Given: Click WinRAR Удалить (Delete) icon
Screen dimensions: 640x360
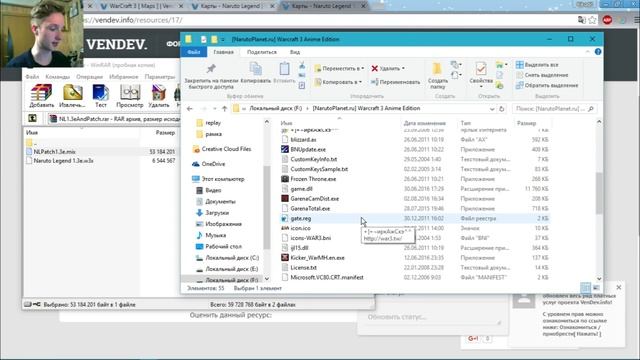Looking at the screenshot, I should pyautogui.click(x=159, y=96).
